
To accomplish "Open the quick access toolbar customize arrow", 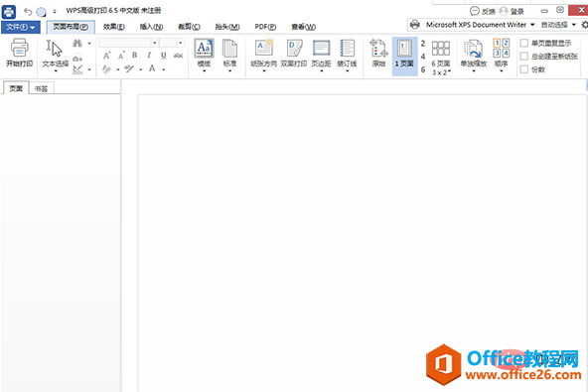I will pos(55,12).
